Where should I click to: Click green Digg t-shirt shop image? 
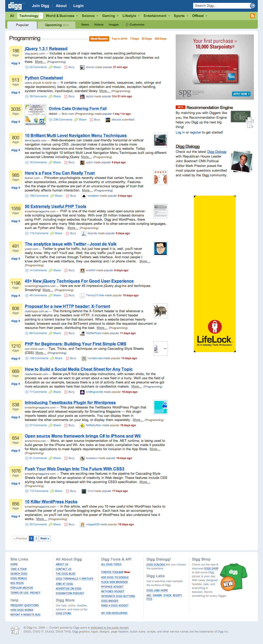(x=233, y=577)
